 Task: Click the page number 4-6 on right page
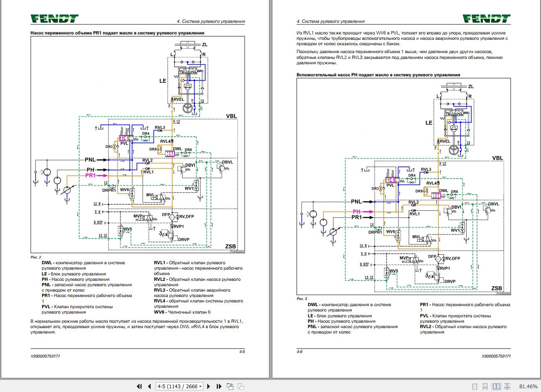pos(300,352)
